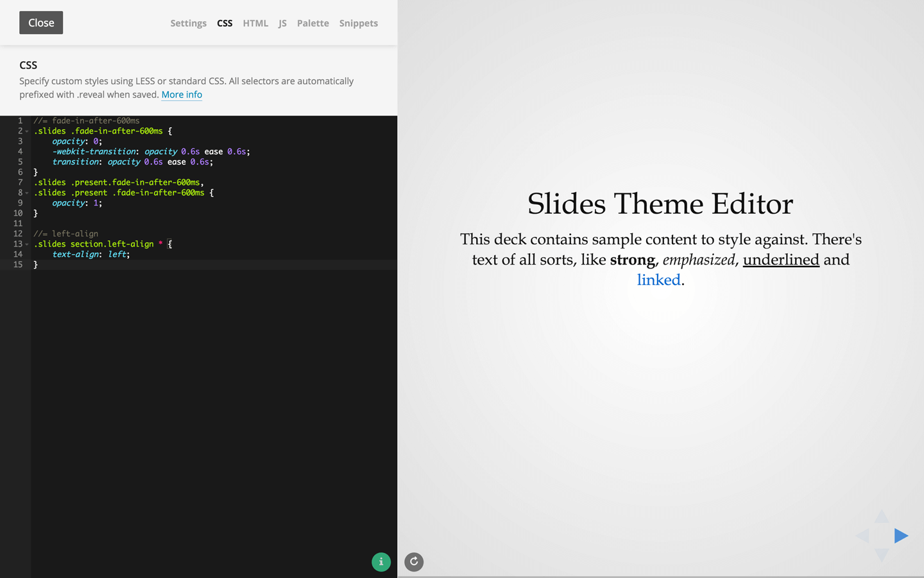Select the CSS tab
This screenshot has height=578, width=924.
click(225, 23)
